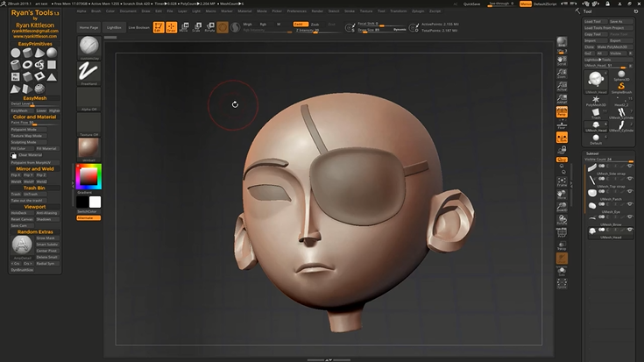Toggle the Zsub mode

click(x=315, y=25)
